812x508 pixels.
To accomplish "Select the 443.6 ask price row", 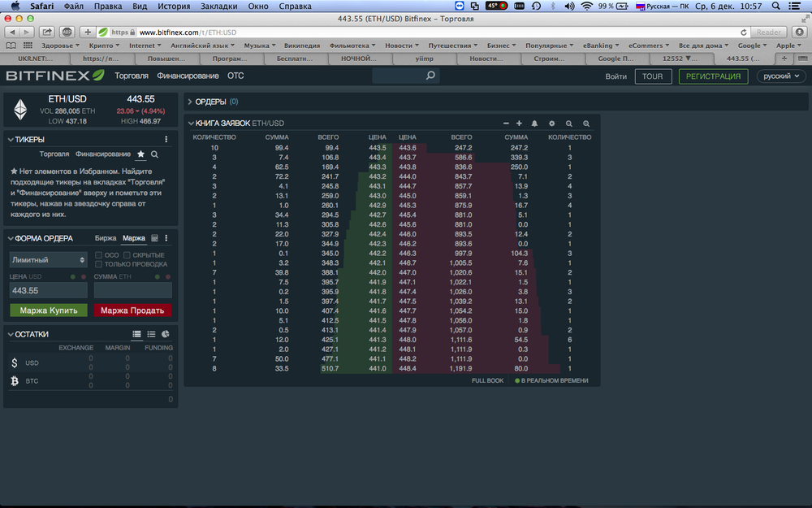I will [495, 148].
